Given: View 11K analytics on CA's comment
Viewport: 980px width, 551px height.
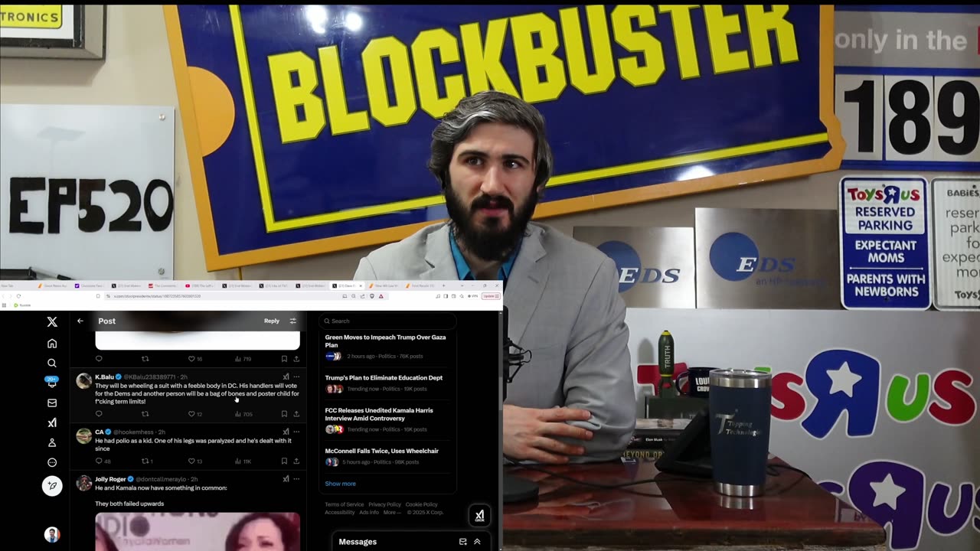Looking at the screenshot, I should pyautogui.click(x=243, y=461).
